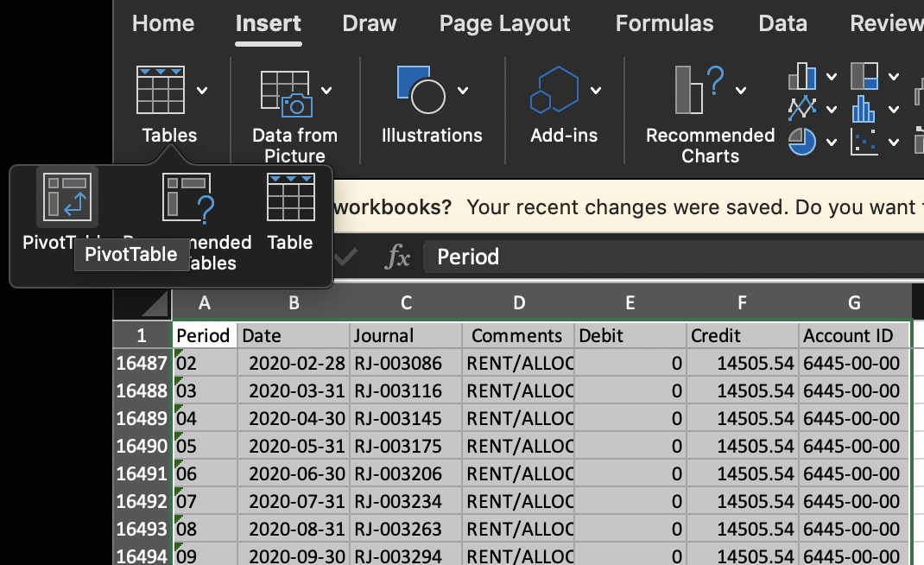Select journal cell RJ-003145
Image resolution: width=924 pixels, height=565 pixels.
click(406, 419)
